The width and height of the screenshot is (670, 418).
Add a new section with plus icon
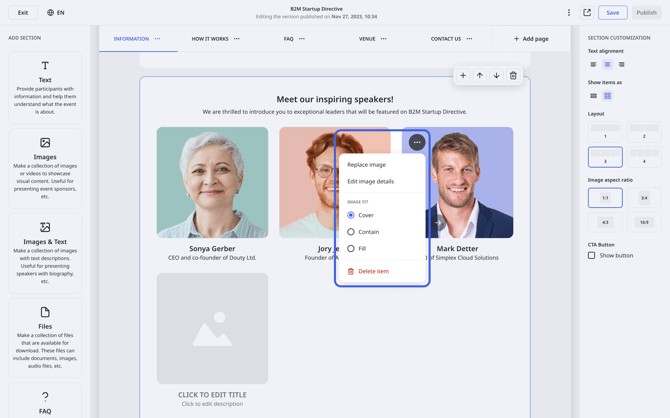pyautogui.click(x=463, y=76)
